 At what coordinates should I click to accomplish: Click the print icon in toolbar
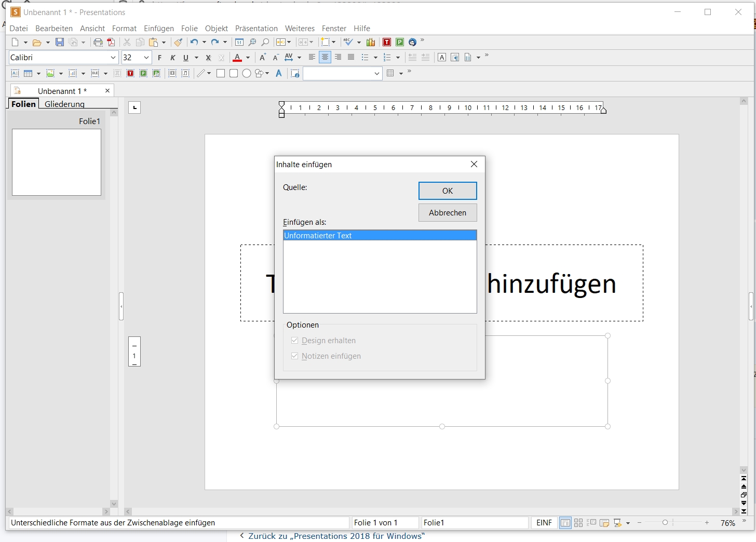pos(98,43)
